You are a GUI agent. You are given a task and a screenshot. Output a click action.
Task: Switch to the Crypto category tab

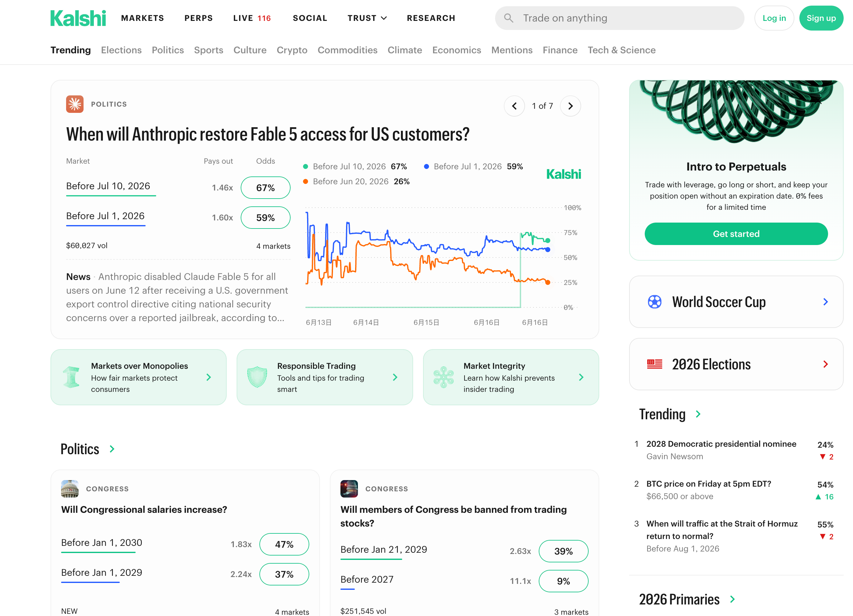click(292, 50)
